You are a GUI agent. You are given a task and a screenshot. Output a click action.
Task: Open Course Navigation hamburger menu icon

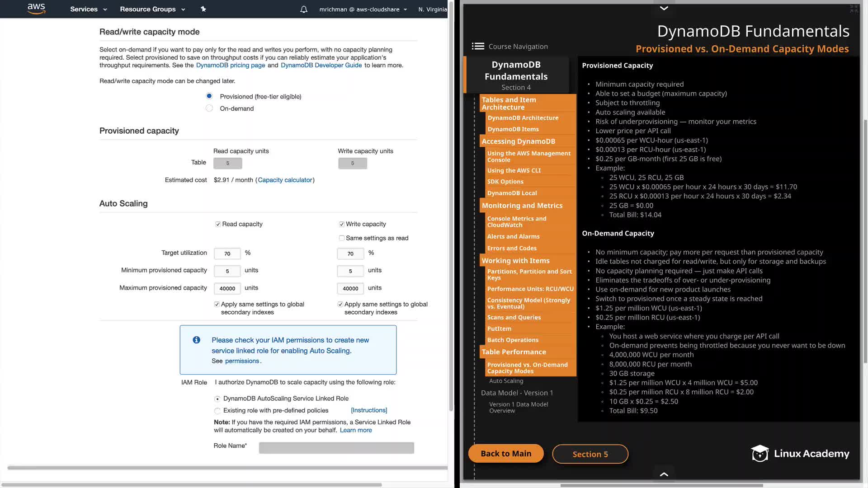coord(478,46)
